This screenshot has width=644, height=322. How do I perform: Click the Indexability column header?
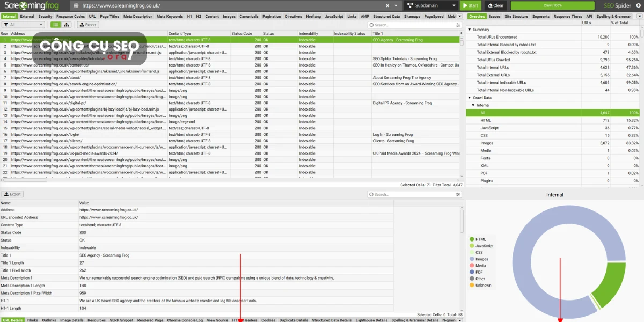(316, 33)
